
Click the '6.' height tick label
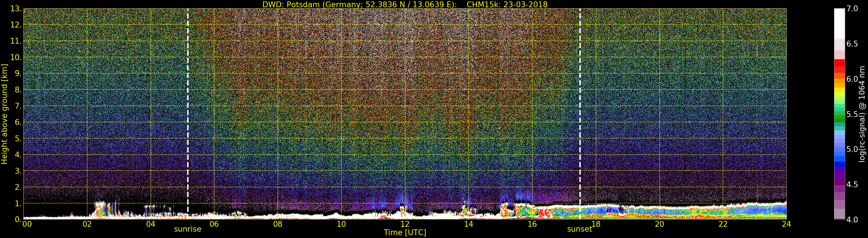click(x=18, y=122)
